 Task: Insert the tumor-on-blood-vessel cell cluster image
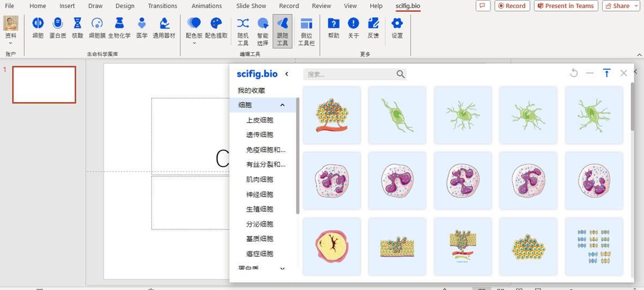coord(332,115)
